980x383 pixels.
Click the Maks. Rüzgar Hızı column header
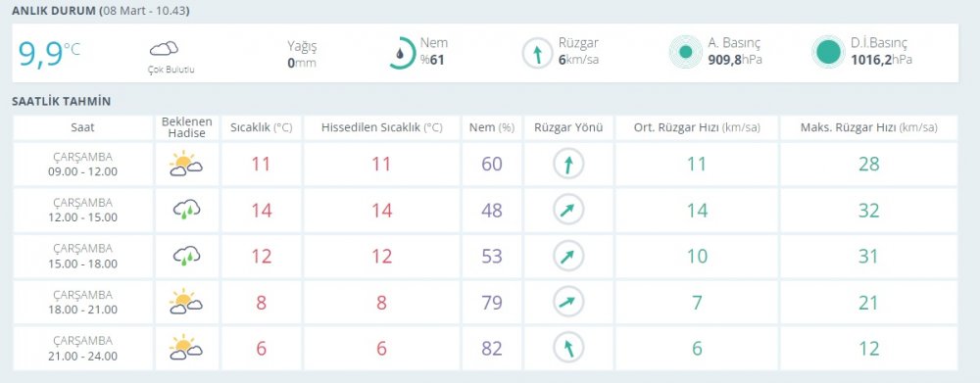[x=868, y=127]
